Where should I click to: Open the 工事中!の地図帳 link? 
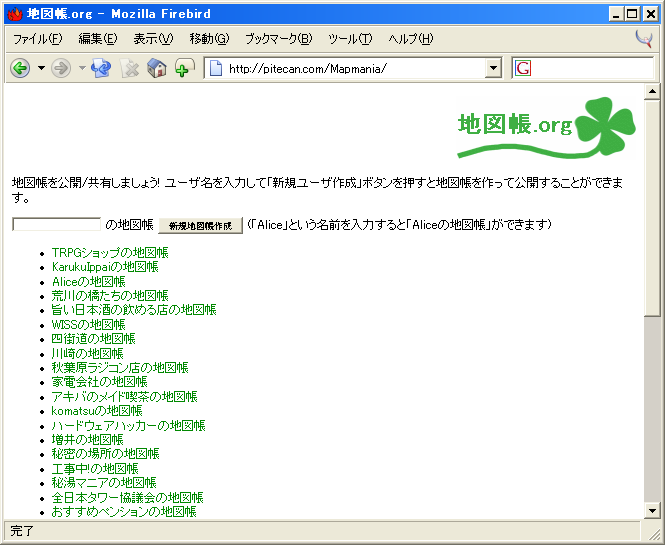tap(95, 469)
